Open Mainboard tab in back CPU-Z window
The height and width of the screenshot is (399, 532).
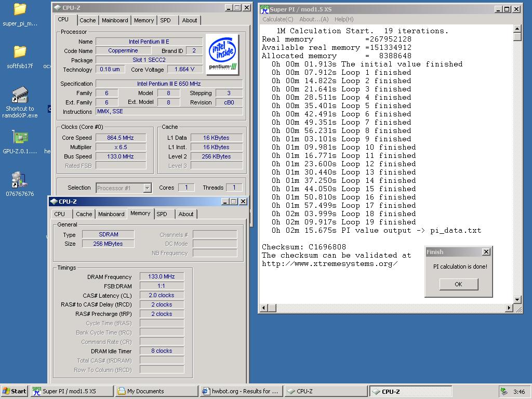coord(115,20)
